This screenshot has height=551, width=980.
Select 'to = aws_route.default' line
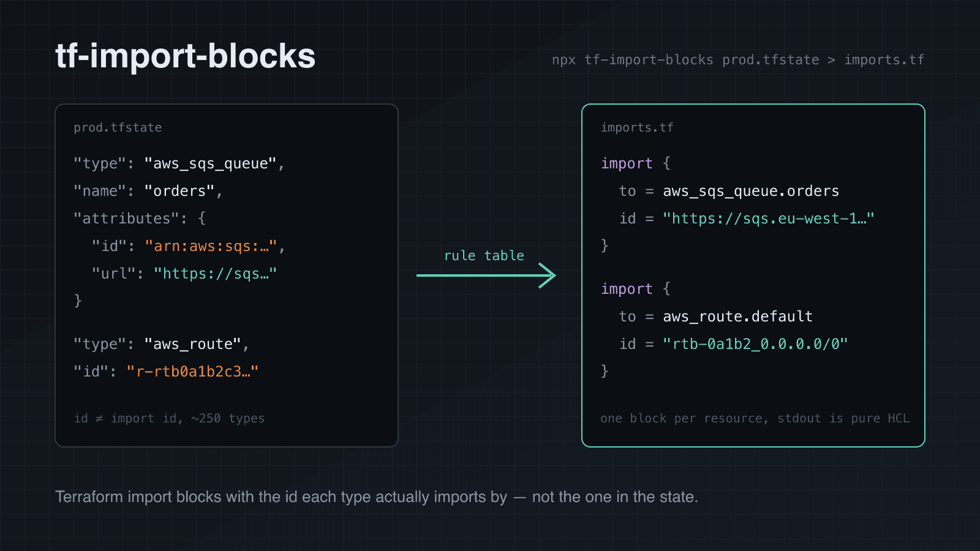(x=716, y=317)
